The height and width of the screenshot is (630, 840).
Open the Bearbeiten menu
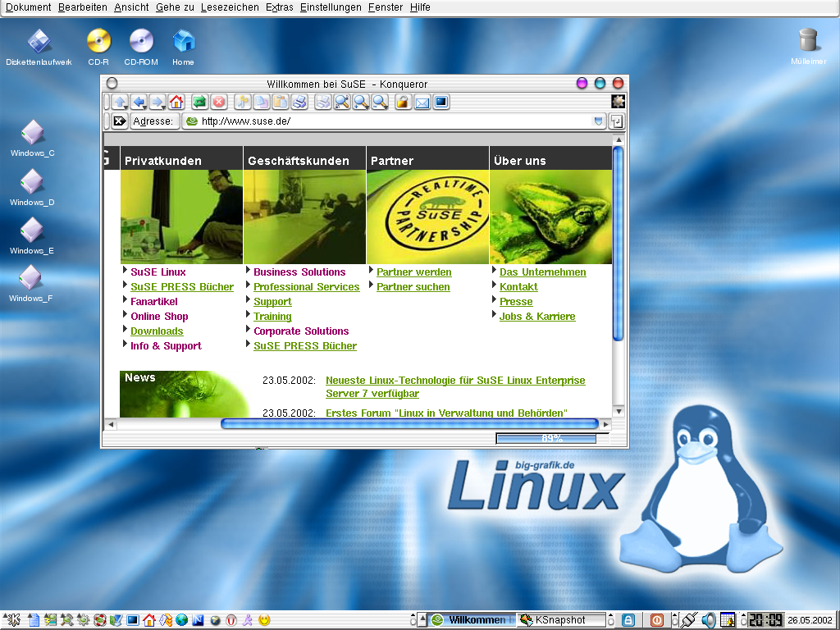[x=83, y=7]
